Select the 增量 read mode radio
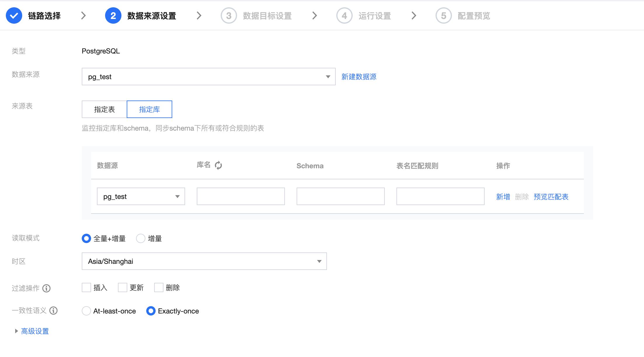This screenshot has height=357, width=644. pyautogui.click(x=141, y=238)
